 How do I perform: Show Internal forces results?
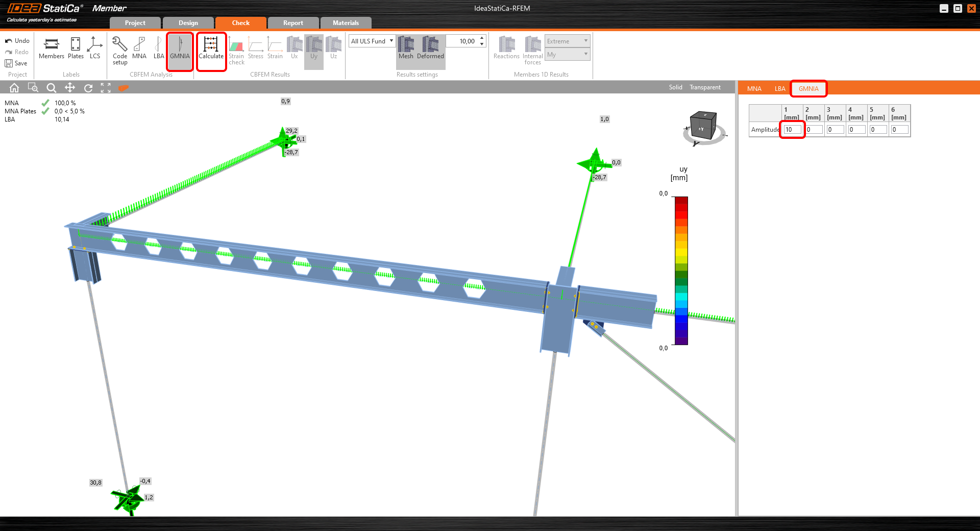[532, 51]
